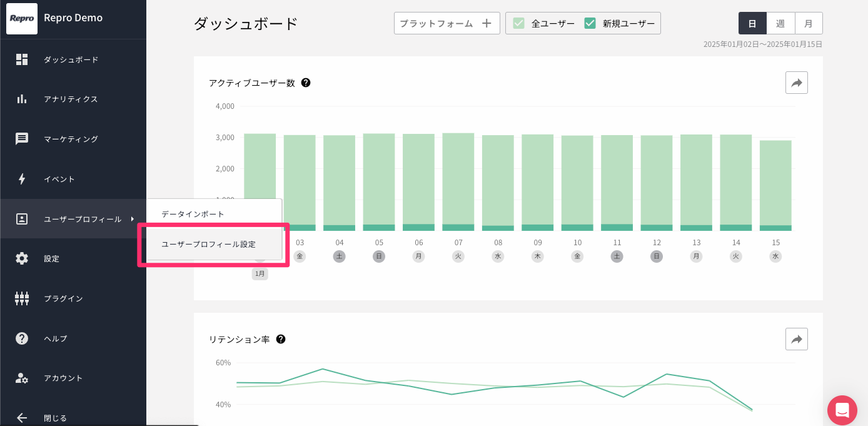Viewport: 868px width, 426px height.
Task: Click the Repro logo at top left
Action: (22, 18)
